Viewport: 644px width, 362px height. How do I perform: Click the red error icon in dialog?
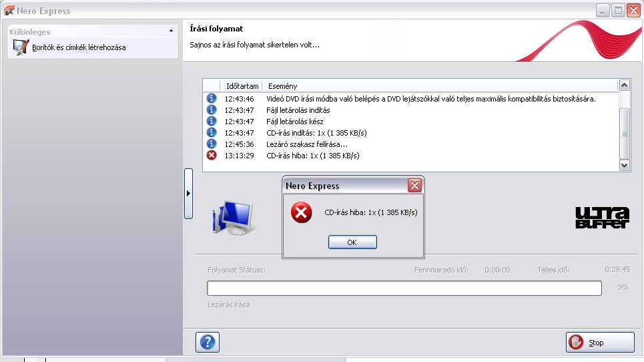coord(302,212)
